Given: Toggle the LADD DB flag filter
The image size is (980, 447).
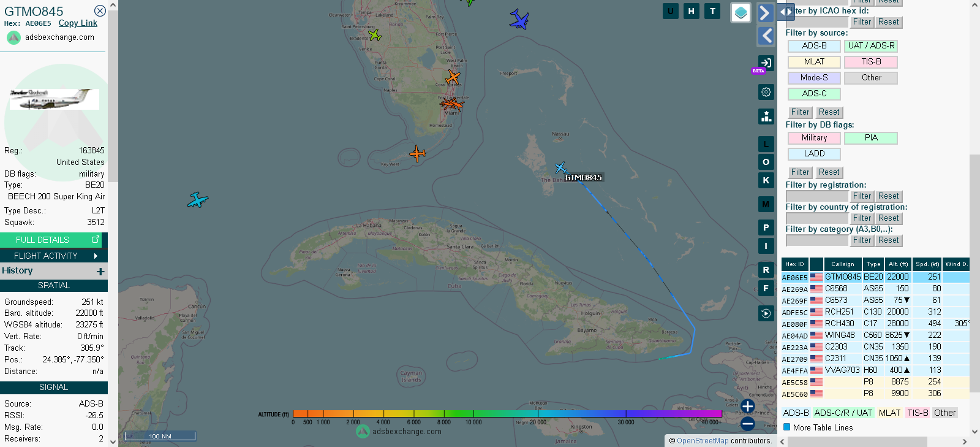Looking at the screenshot, I should 814,154.
